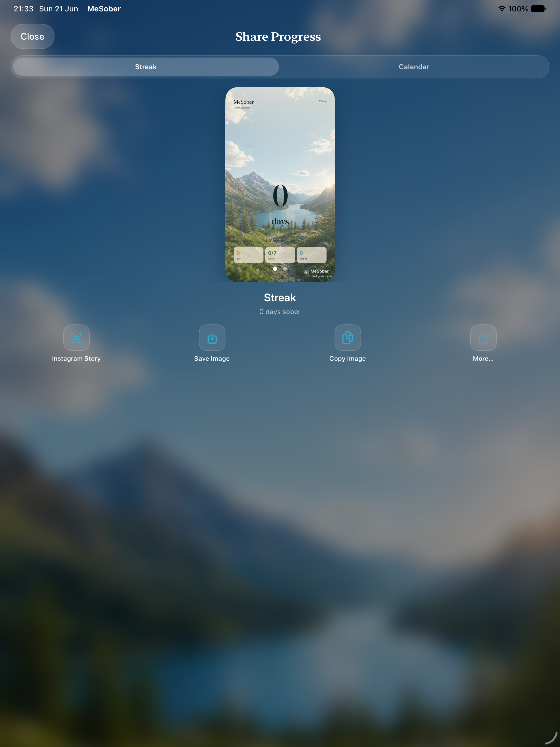This screenshot has height=747, width=560.
Task: Tap the Save Image download icon
Action: tap(212, 338)
